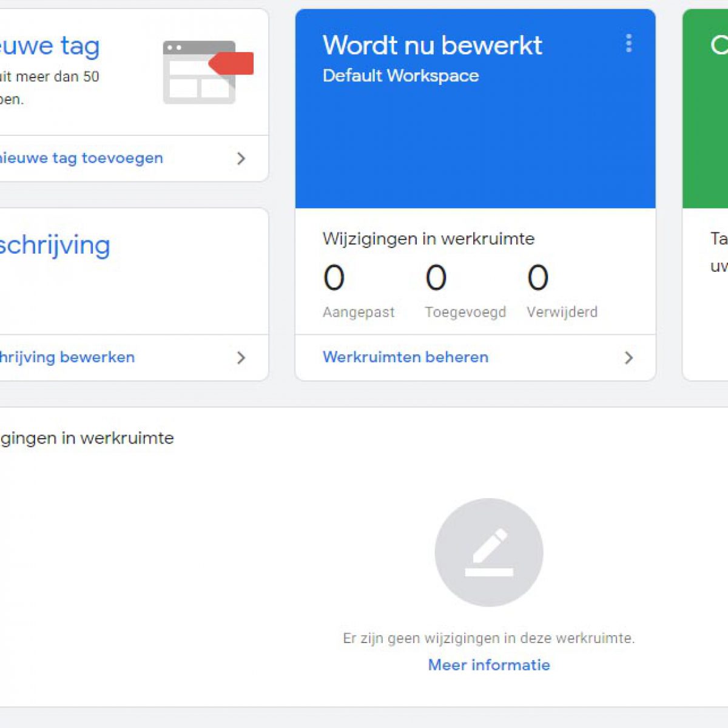Open the three-dot menu on Default Workspace card

click(x=629, y=43)
